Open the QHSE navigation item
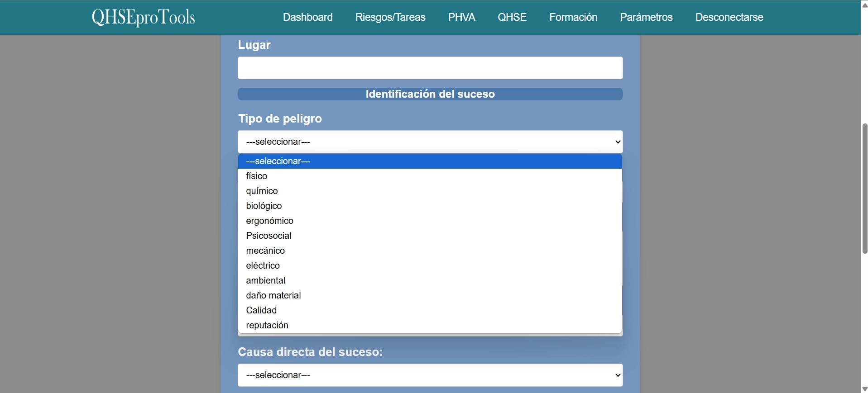Screen dimensions: 868x393 click(512, 17)
